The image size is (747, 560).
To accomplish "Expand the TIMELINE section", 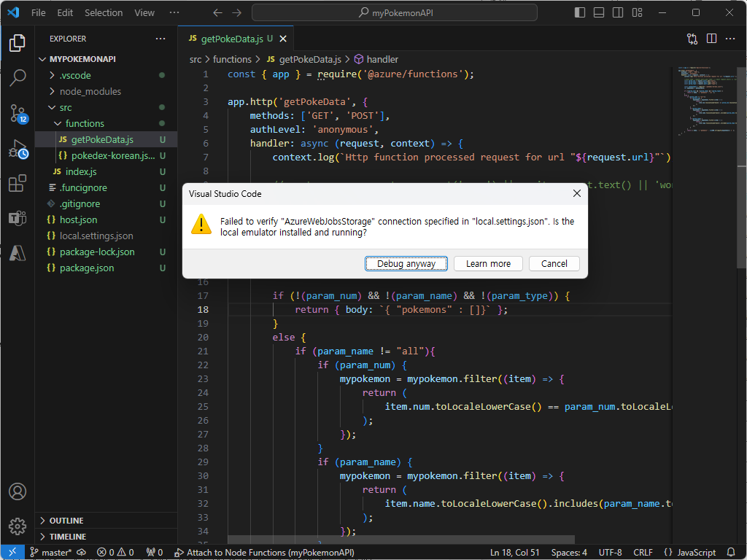I will click(106, 537).
